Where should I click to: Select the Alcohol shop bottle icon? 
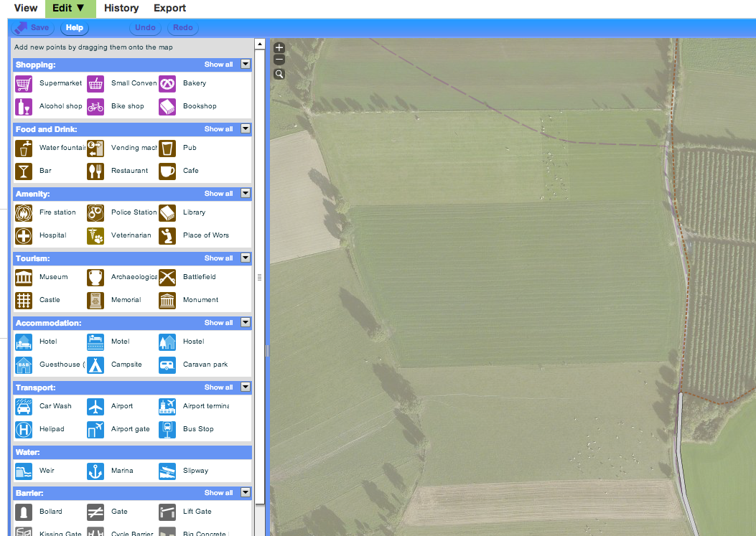24,106
